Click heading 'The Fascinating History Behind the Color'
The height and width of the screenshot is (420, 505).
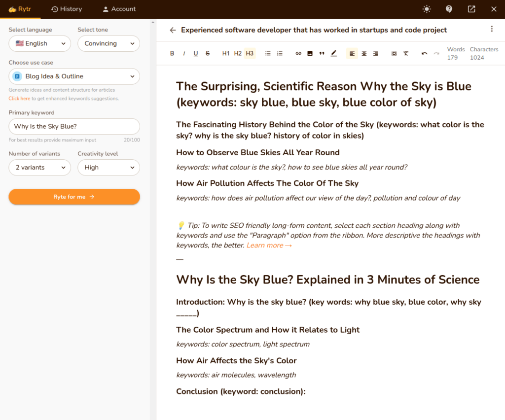[330, 130]
